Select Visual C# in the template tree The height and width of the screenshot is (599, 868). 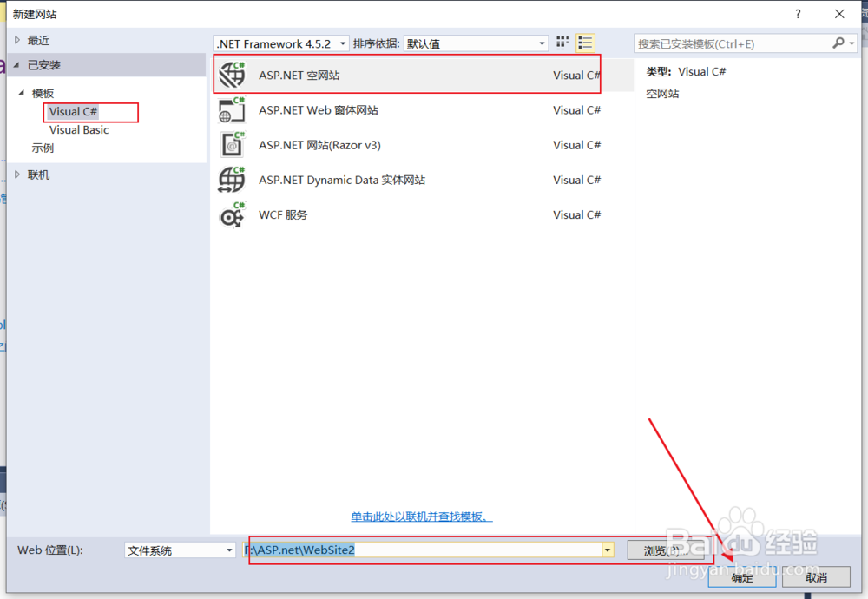pyautogui.click(x=73, y=111)
